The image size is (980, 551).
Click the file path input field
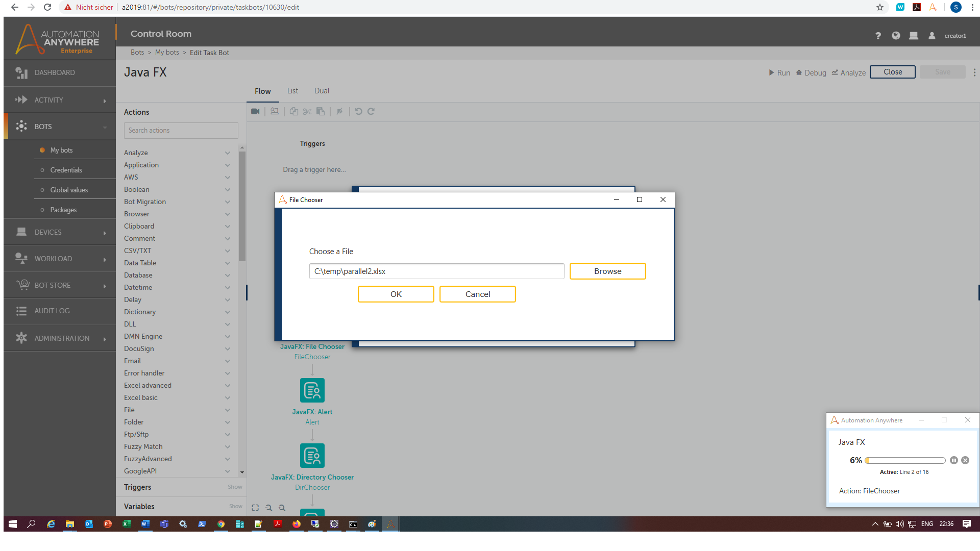tap(436, 271)
